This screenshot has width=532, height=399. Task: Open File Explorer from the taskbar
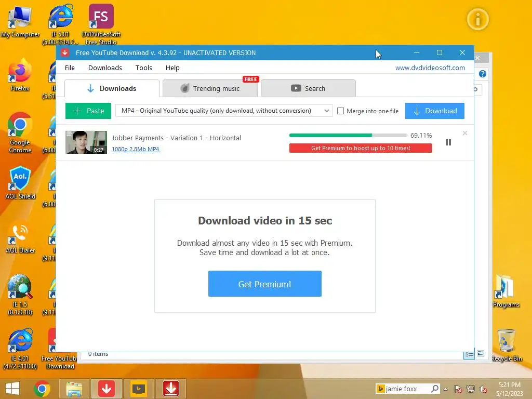click(x=74, y=389)
